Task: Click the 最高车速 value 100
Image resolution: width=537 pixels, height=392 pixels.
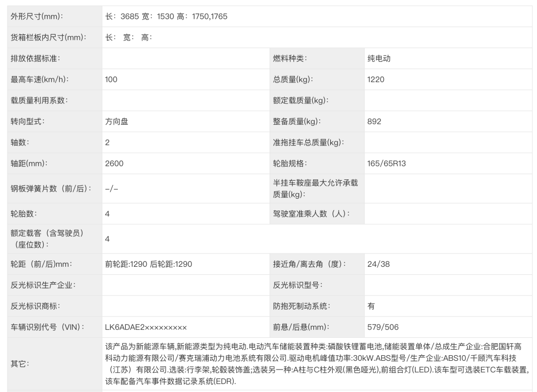Action: [111, 79]
